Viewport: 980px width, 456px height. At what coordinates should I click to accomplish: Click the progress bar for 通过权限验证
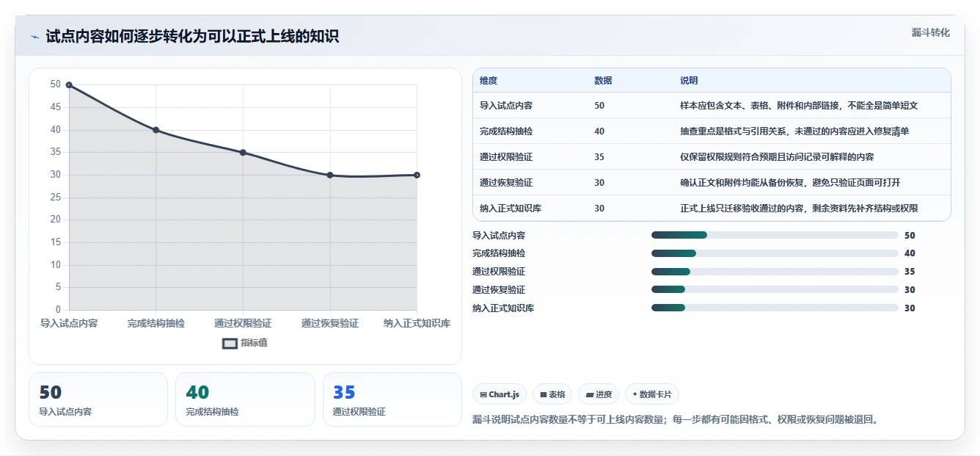coord(775,272)
